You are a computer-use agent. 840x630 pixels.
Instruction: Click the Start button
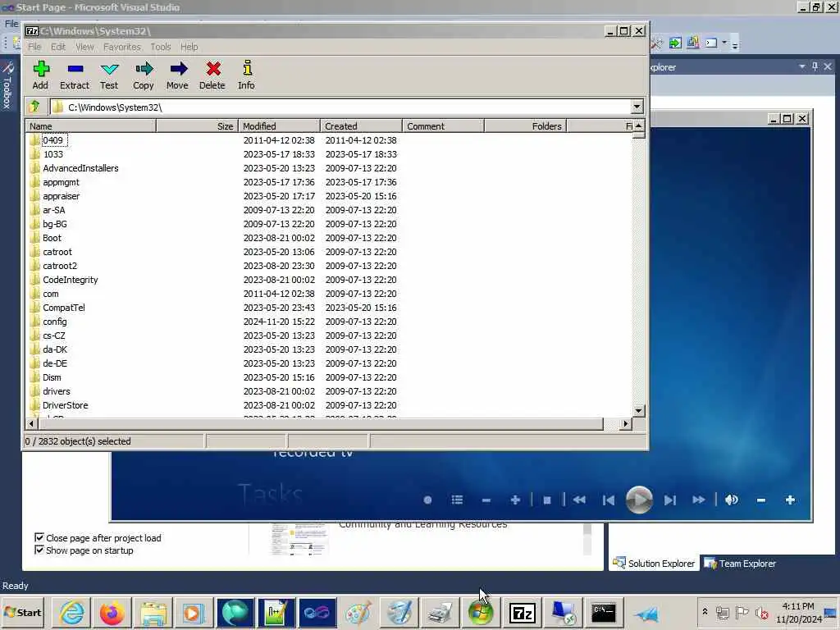point(23,612)
